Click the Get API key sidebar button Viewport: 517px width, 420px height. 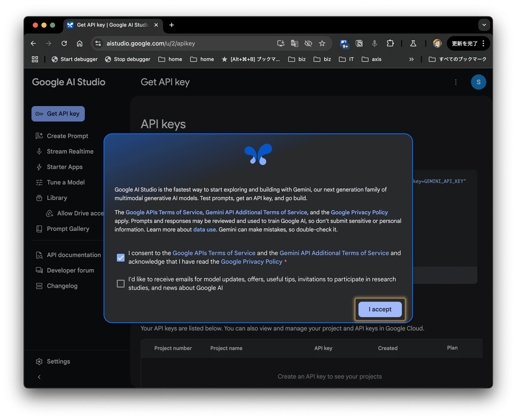[x=58, y=114]
